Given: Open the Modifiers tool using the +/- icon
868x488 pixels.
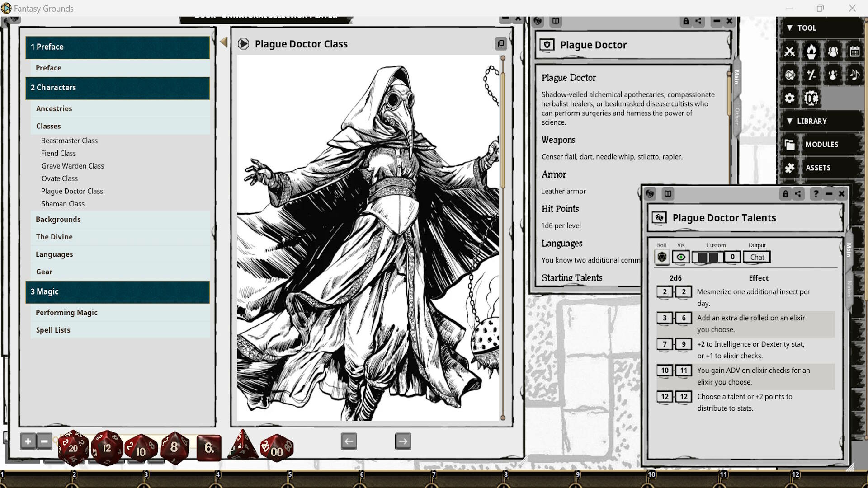Looking at the screenshot, I should (811, 75).
